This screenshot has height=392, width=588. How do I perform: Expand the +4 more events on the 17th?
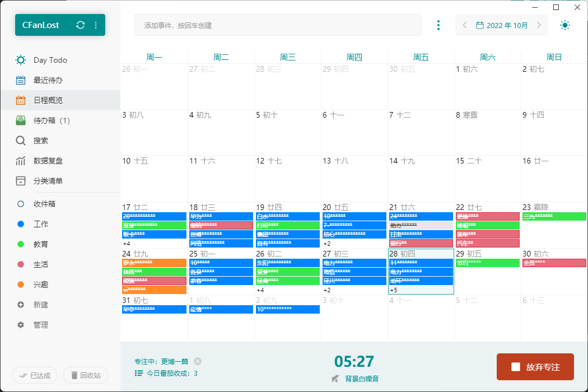(127, 244)
